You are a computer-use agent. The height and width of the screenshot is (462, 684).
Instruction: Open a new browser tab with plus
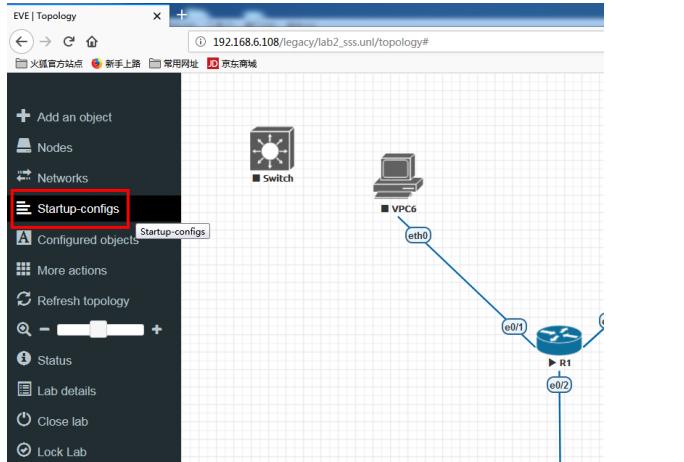point(181,15)
